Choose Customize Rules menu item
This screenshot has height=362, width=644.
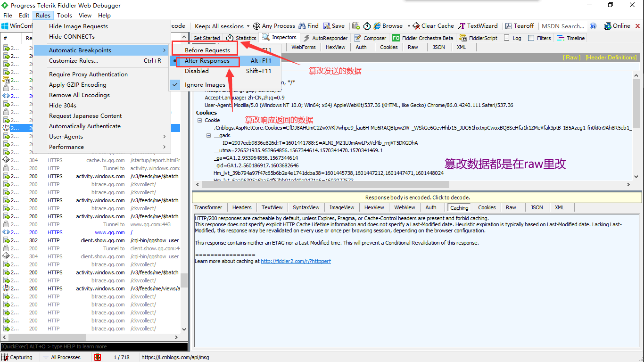pos(101,61)
